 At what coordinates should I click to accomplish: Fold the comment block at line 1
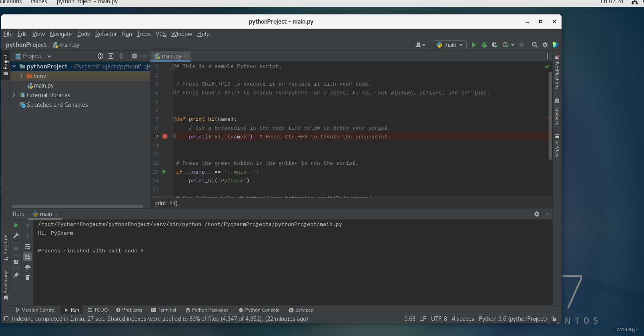(x=174, y=66)
